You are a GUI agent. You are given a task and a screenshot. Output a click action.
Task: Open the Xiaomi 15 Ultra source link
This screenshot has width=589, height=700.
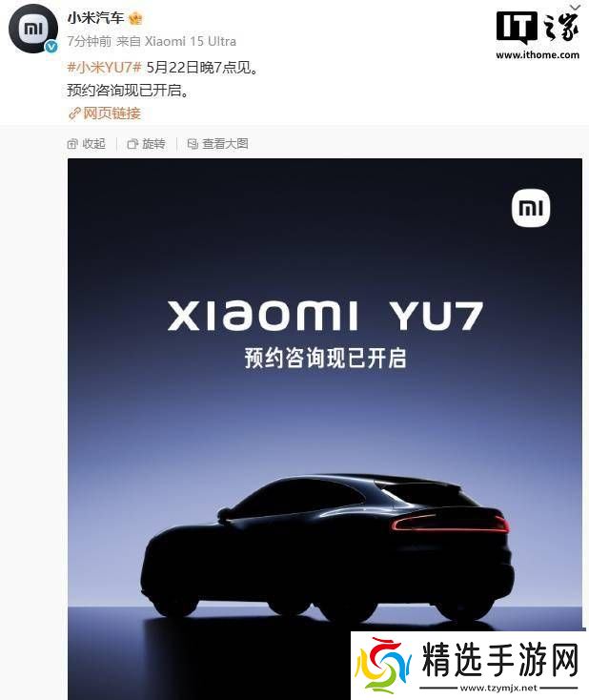coord(191,42)
